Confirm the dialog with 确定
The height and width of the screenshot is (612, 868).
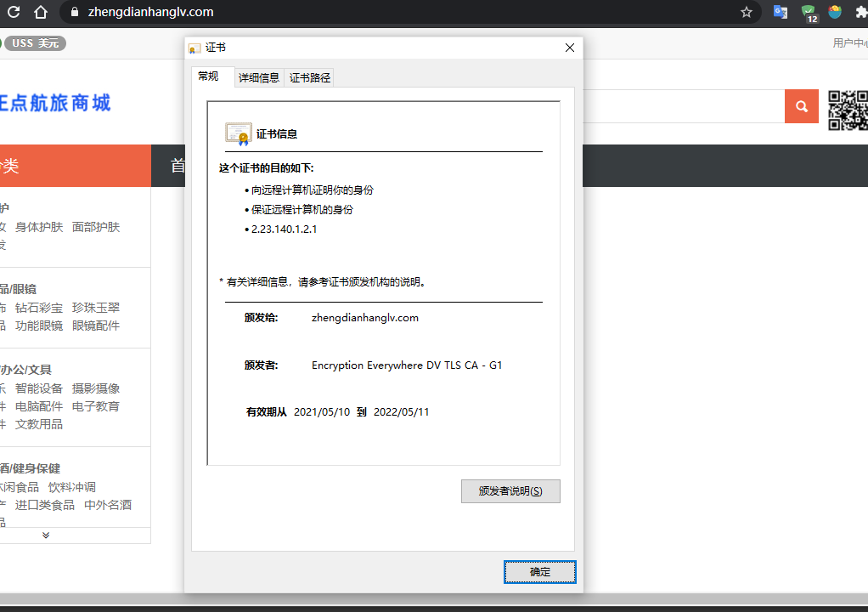tap(539, 572)
